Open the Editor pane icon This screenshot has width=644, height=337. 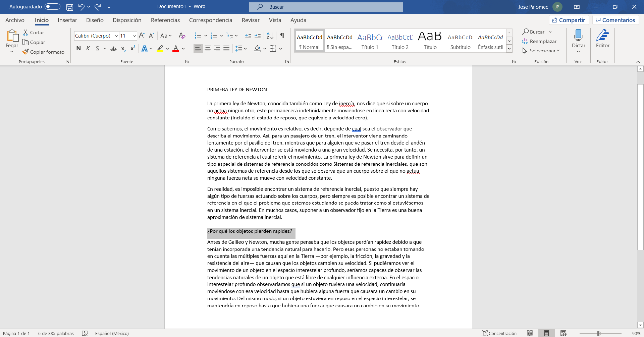point(602,35)
